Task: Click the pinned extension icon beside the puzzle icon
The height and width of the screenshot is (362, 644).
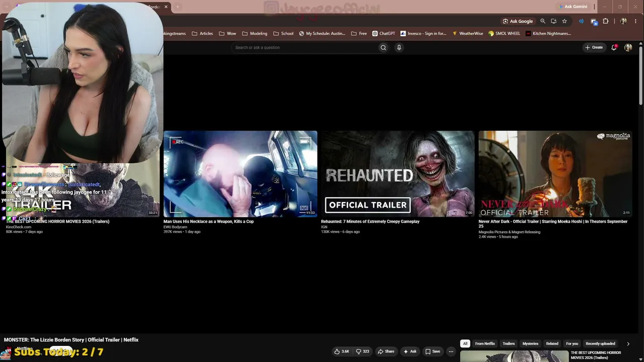Action: tap(594, 21)
